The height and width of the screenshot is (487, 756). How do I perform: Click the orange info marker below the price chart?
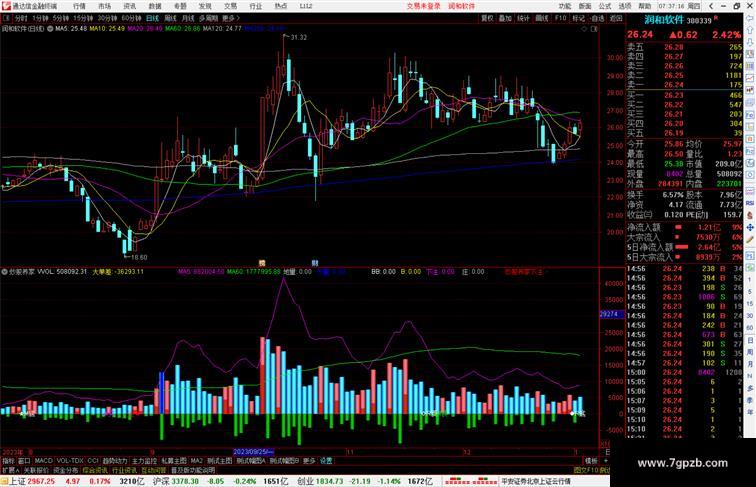pyautogui.click(x=262, y=263)
